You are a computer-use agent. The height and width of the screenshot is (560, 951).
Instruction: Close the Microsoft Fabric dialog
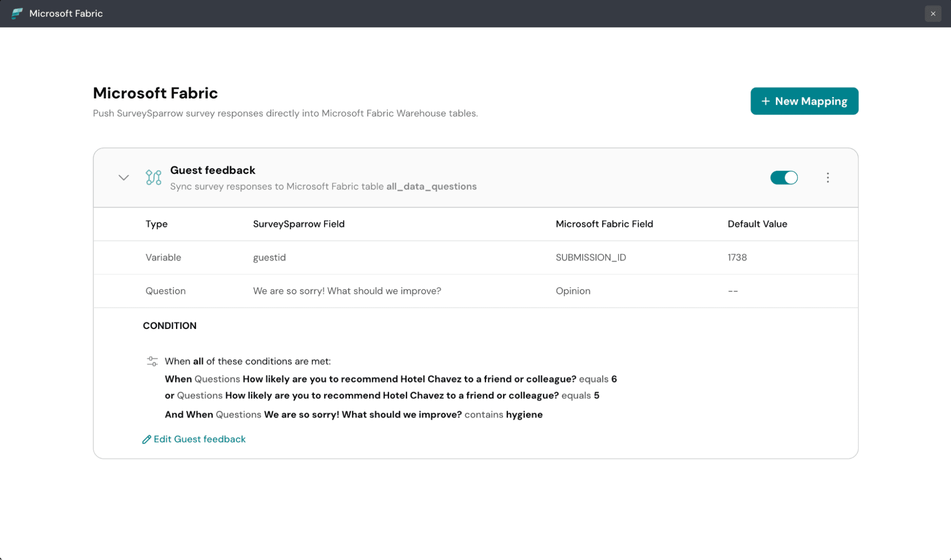[x=932, y=13]
